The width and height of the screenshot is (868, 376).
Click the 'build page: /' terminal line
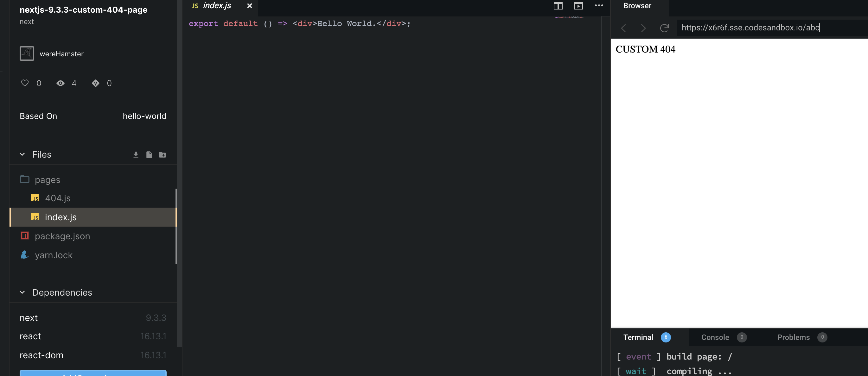674,357
